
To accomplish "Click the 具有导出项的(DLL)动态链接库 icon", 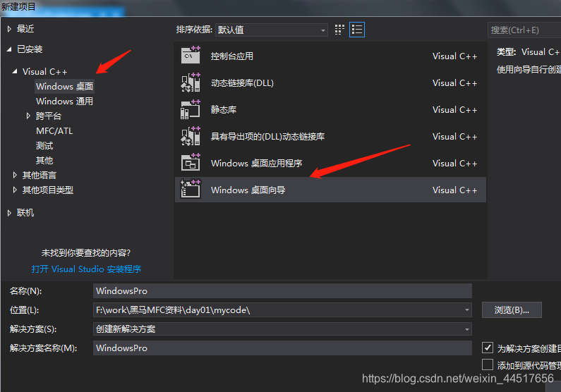I will point(191,136).
